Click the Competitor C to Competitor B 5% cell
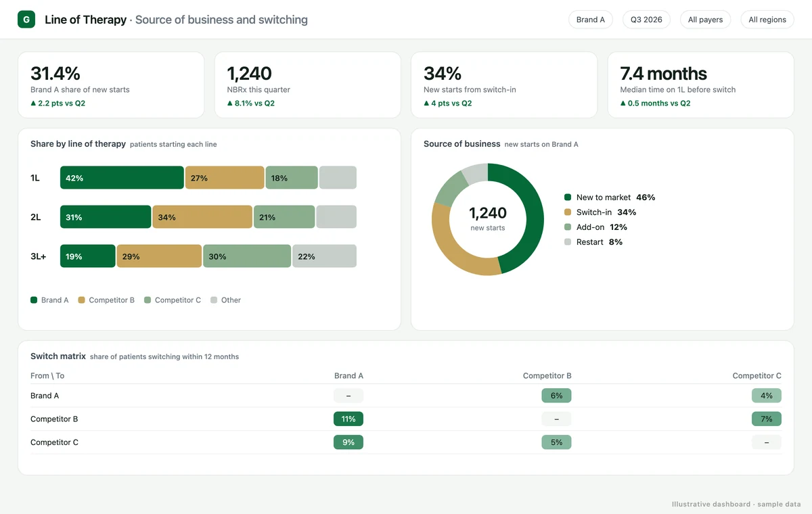The height and width of the screenshot is (514, 812). (x=556, y=442)
